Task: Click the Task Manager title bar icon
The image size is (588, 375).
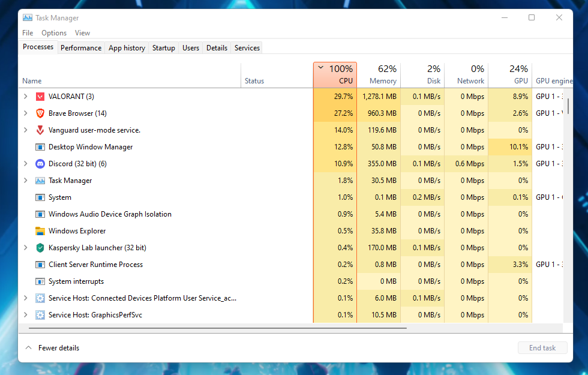Action: 28,17
